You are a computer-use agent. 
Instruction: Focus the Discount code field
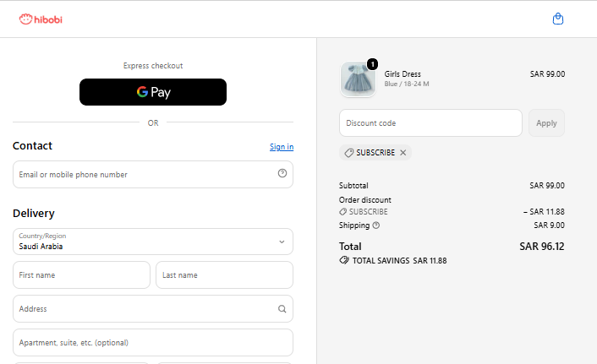pyautogui.click(x=430, y=122)
